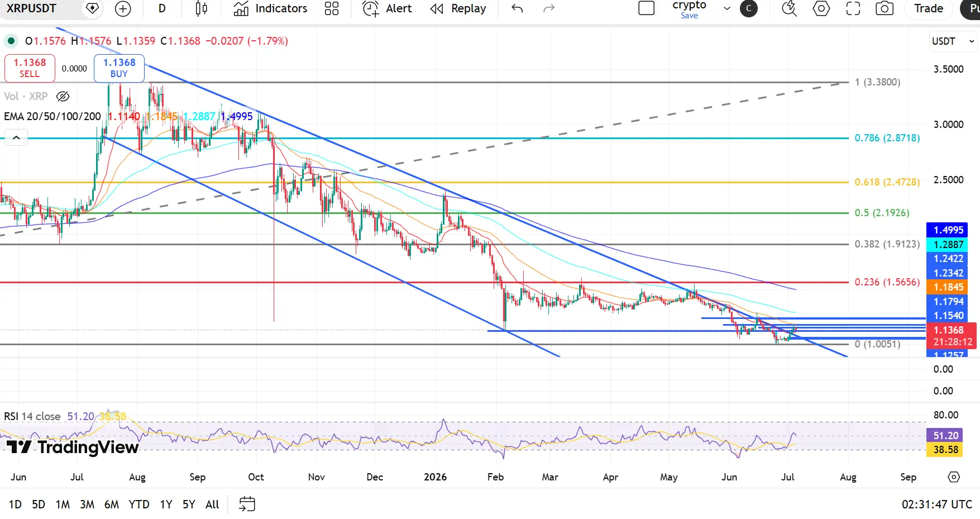Enter fullscreen mode

(x=853, y=8)
